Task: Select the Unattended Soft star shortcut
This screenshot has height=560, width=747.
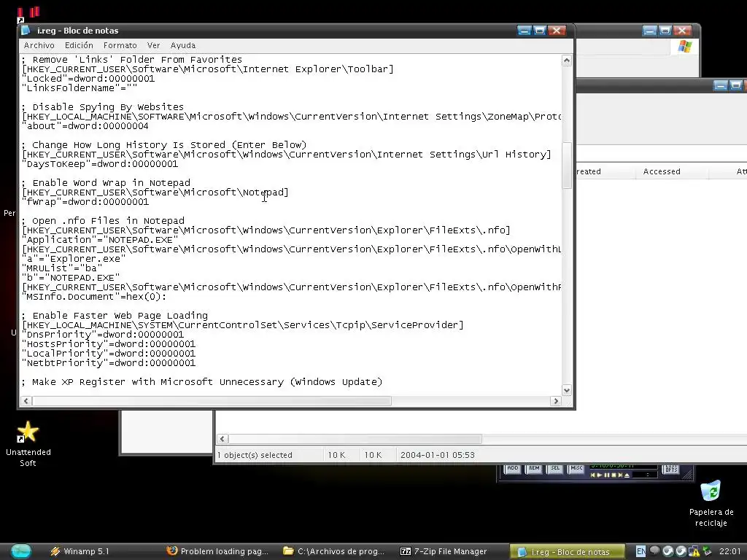Action: tap(28, 432)
